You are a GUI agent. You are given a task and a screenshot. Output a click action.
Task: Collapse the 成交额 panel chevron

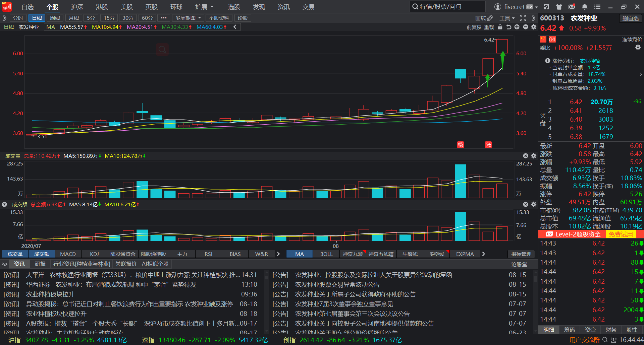(4, 204)
